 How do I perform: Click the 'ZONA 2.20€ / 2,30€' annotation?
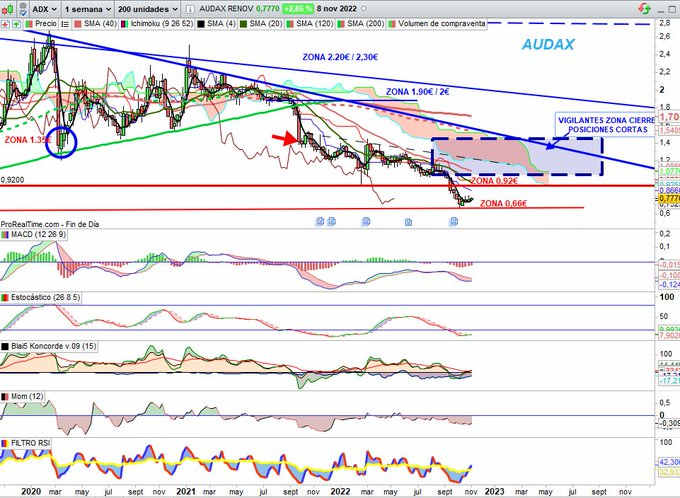pyautogui.click(x=340, y=57)
